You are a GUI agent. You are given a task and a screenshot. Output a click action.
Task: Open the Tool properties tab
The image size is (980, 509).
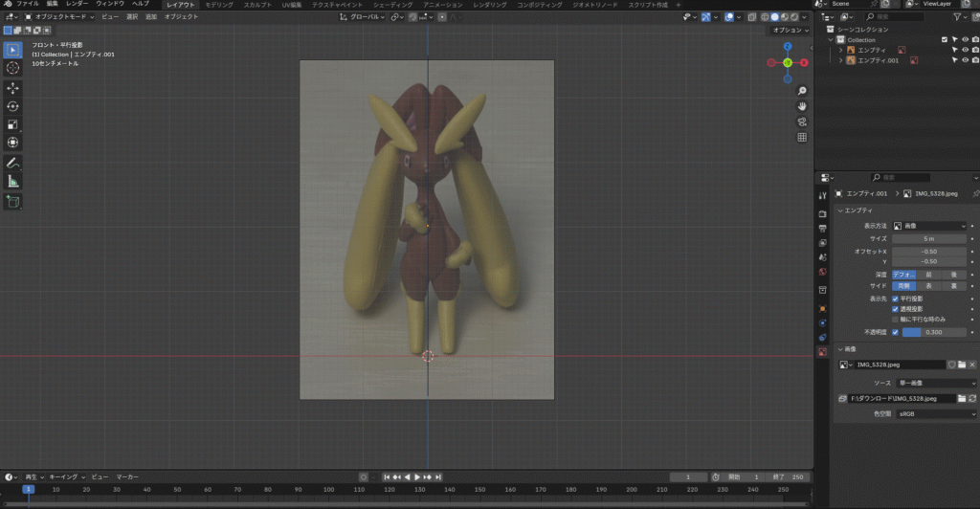coord(822,195)
